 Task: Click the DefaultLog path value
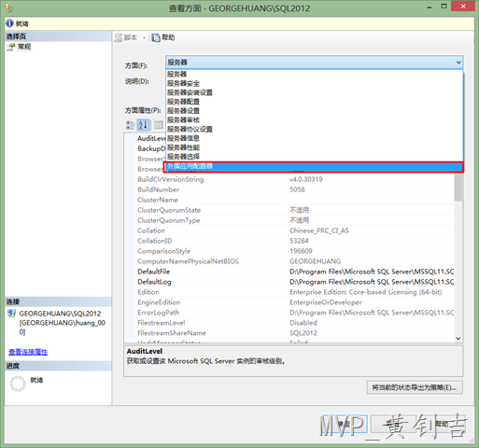372,282
